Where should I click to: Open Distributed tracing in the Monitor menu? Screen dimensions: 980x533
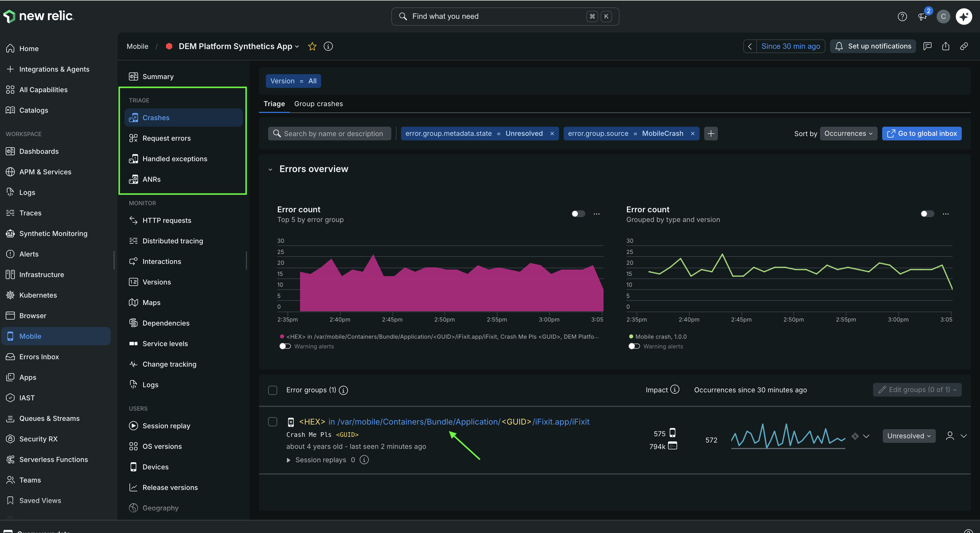pos(183,241)
